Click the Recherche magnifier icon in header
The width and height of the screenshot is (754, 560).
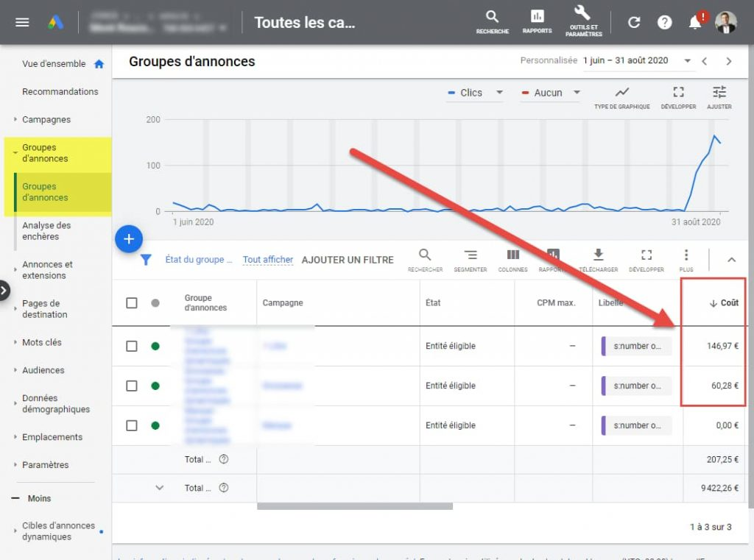pyautogui.click(x=492, y=18)
